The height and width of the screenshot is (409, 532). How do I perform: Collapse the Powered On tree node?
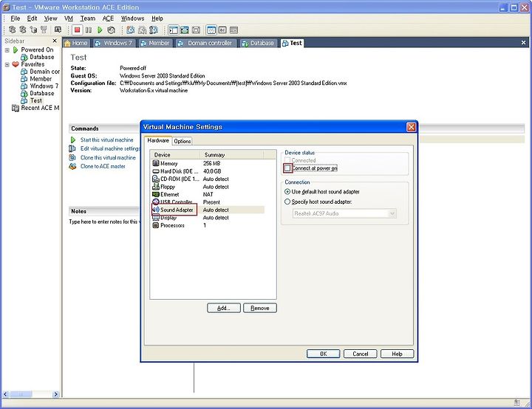[x=7, y=50]
